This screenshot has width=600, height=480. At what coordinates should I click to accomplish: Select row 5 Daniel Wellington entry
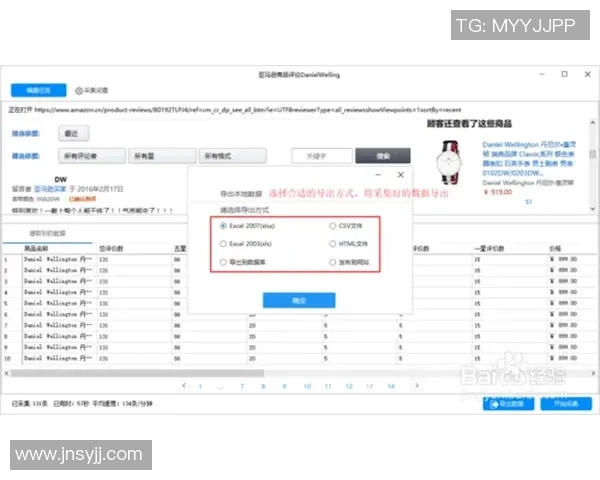tap(58, 303)
